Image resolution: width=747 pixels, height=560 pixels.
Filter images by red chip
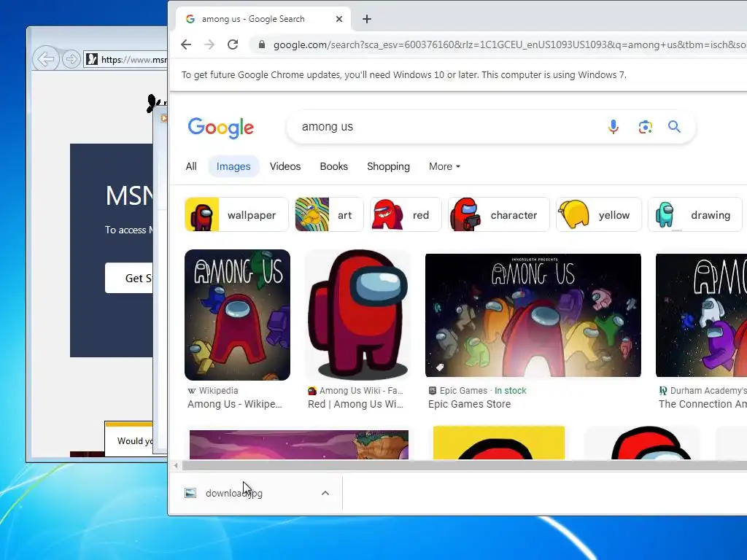406,215
